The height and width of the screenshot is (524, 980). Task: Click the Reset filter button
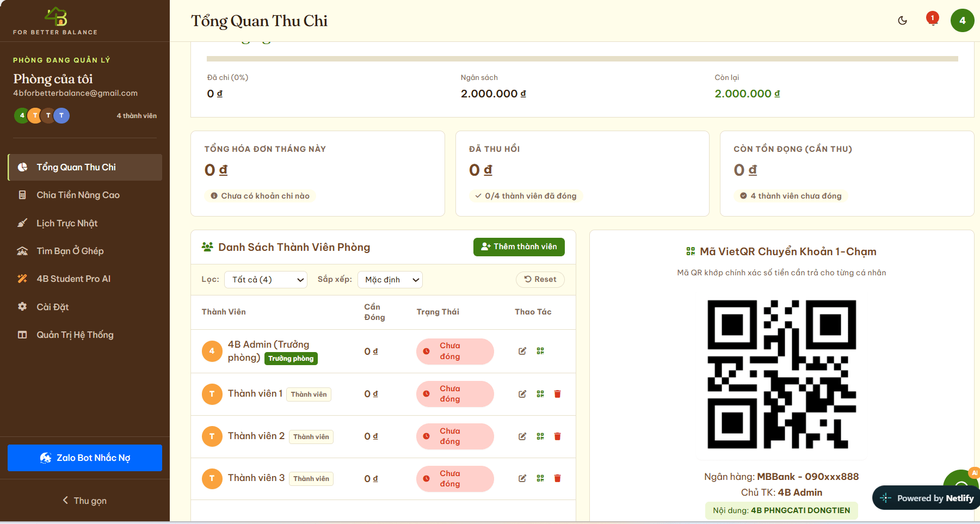tap(540, 279)
